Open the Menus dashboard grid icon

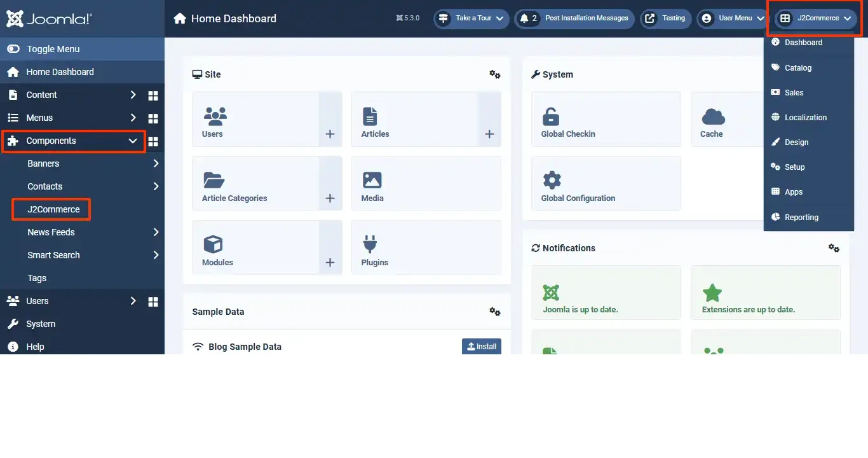pyautogui.click(x=153, y=118)
